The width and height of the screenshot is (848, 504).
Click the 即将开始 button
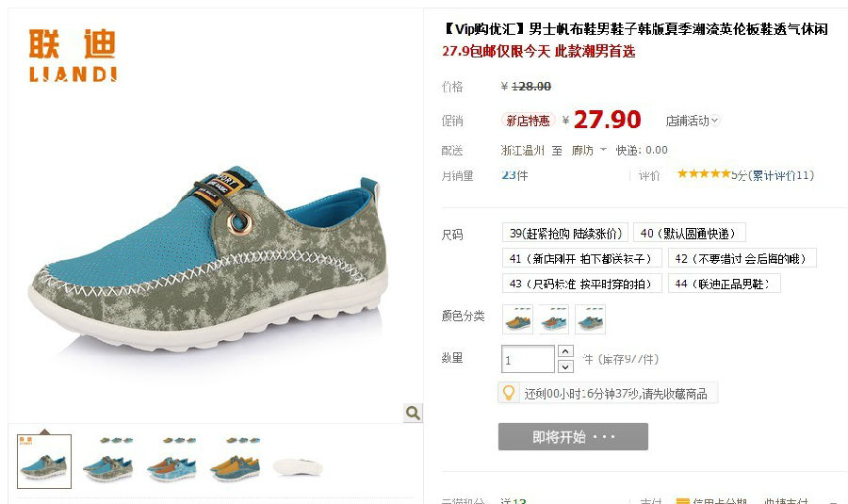[x=573, y=436]
